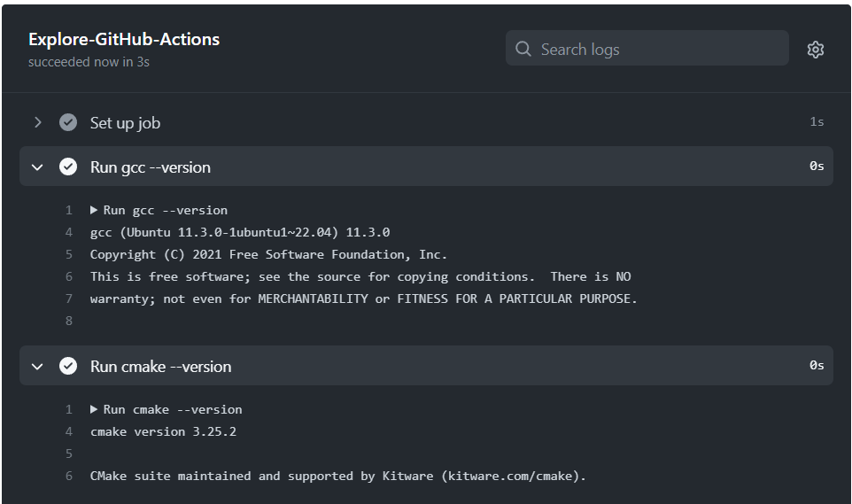The height and width of the screenshot is (504, 852).
Task: Click the 0s duration of Run gcc --version
Action: pos(817,166)
